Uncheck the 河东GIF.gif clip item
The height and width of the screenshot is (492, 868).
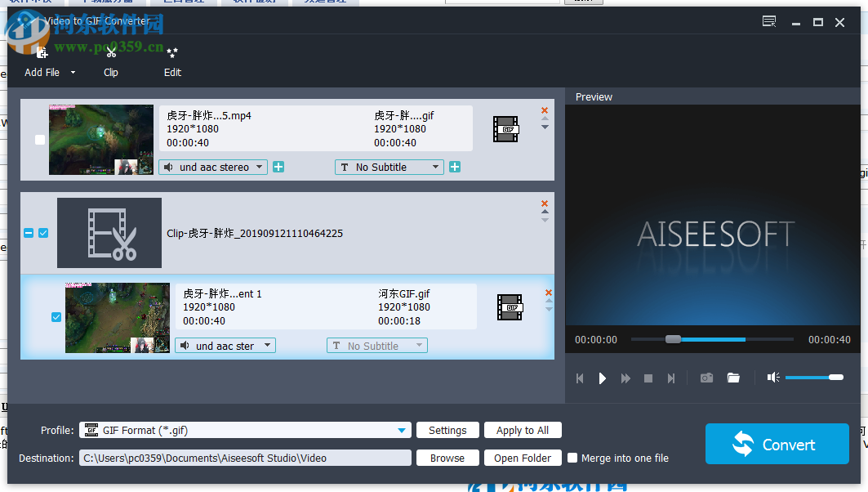56,317
